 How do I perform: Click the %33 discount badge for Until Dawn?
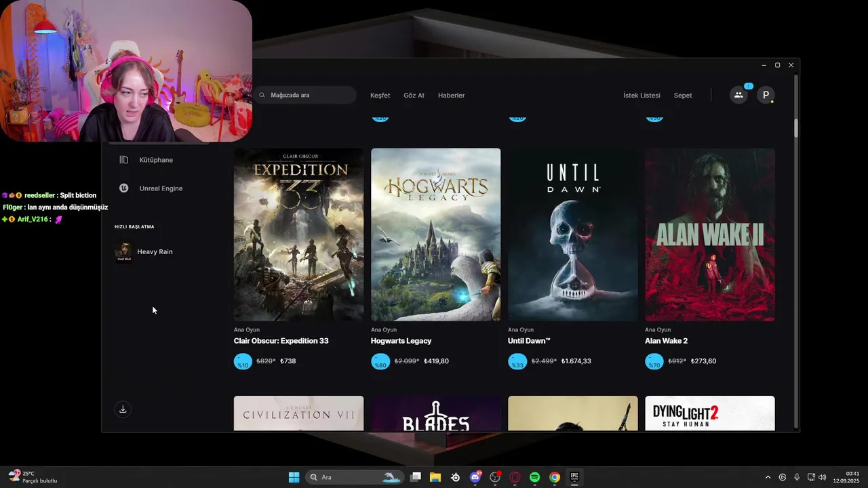point(517,361)
